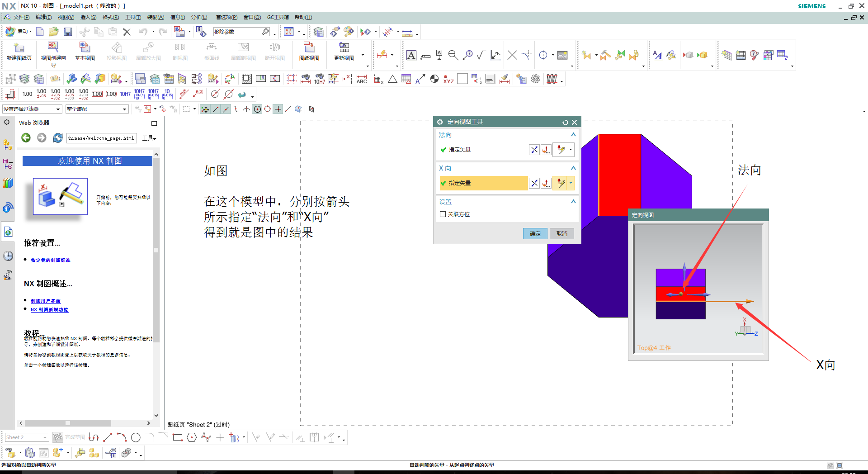
Task: Open the 整个装配 selection scope dropdown
Action: pos(97,109)
